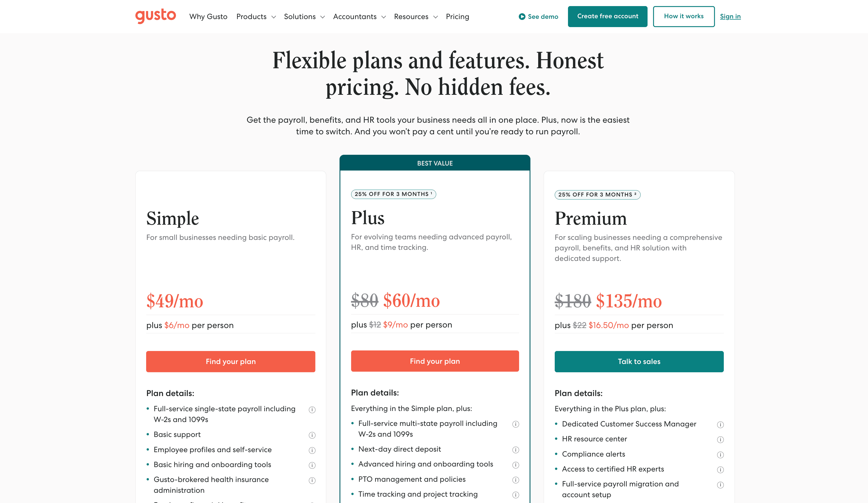This screenshot has height=503, width=868.
Task: Open info tooltip for Access to certified HR experts
Action: point(720,469)
